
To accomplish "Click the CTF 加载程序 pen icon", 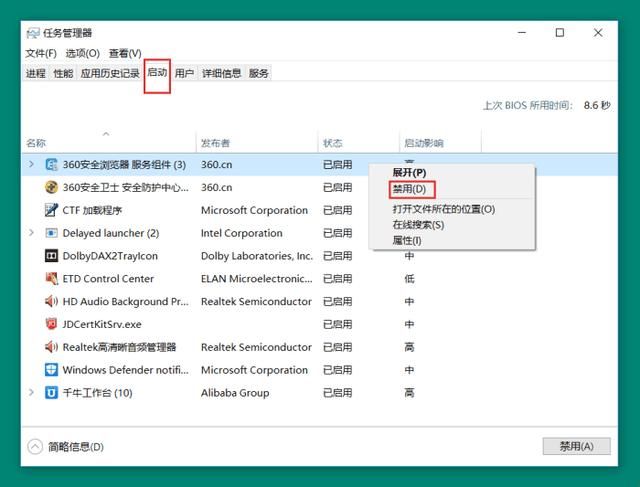I will pos(51,210).
